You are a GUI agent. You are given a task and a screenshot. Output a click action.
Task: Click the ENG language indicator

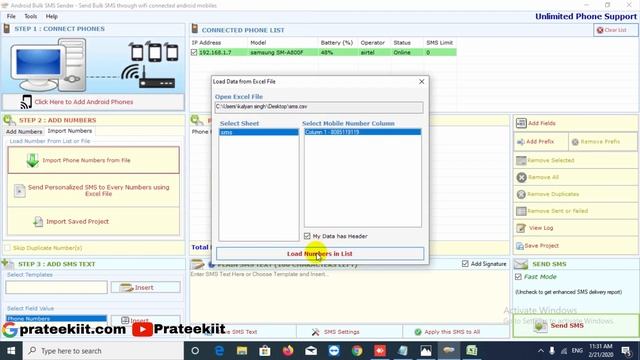point(577,351)
